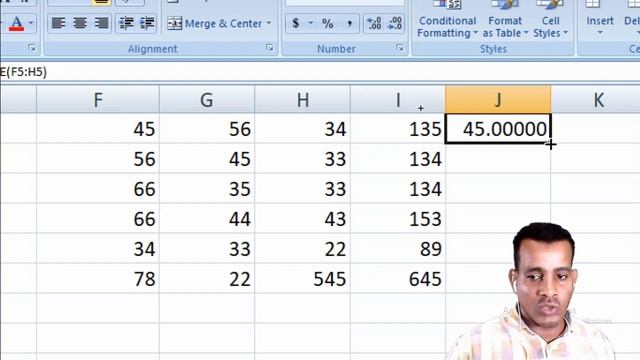
Task: Select the cell with value 78
Action: (x=98, y=279)
